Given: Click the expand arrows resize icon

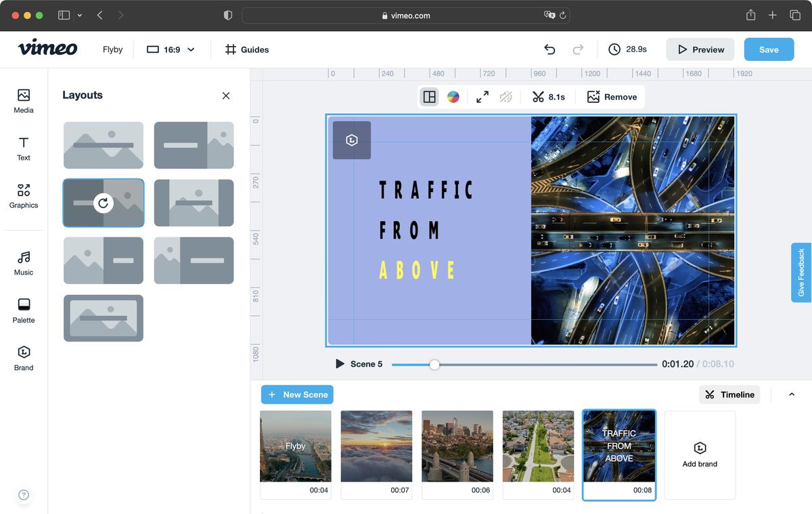Looking at the screenshot, I should 482,97.
